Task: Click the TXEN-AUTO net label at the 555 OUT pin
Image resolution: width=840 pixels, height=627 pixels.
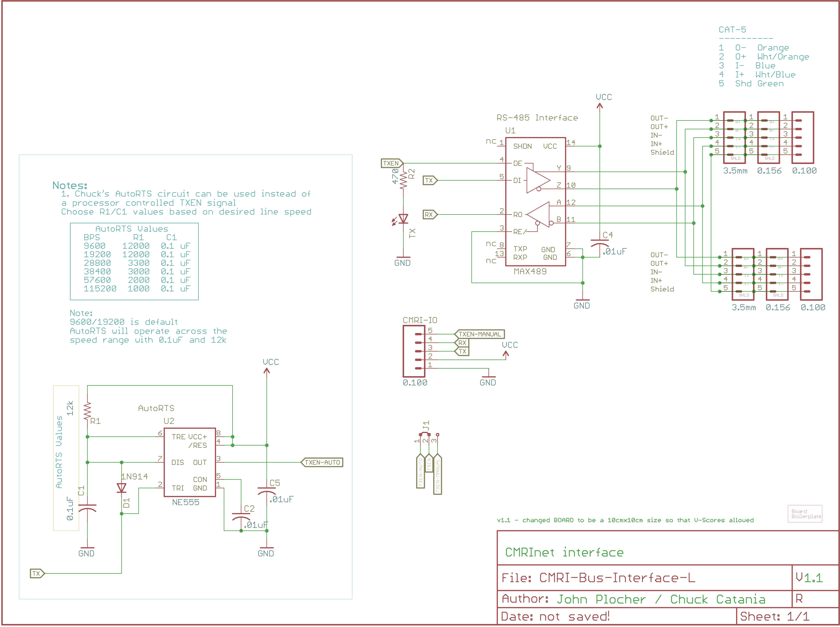Action: pyautogui.click(x=322, y=462)
